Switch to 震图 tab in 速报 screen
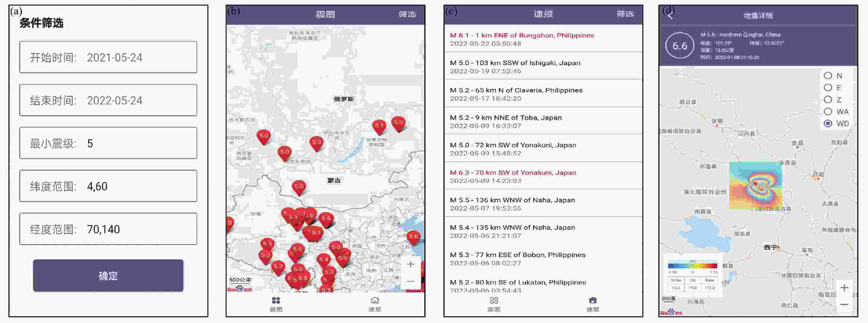 [494, 304]
